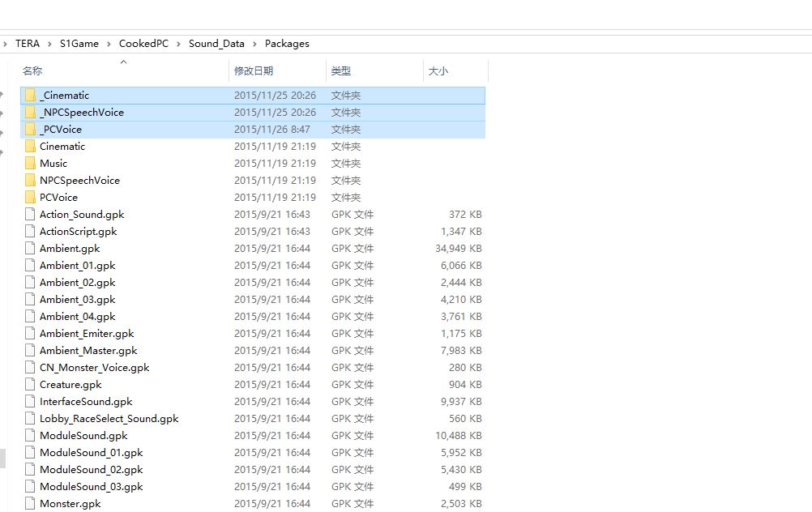Select the InterfaceSound.gpk file icon
812x512 pixels.
(x=30, y=402)
